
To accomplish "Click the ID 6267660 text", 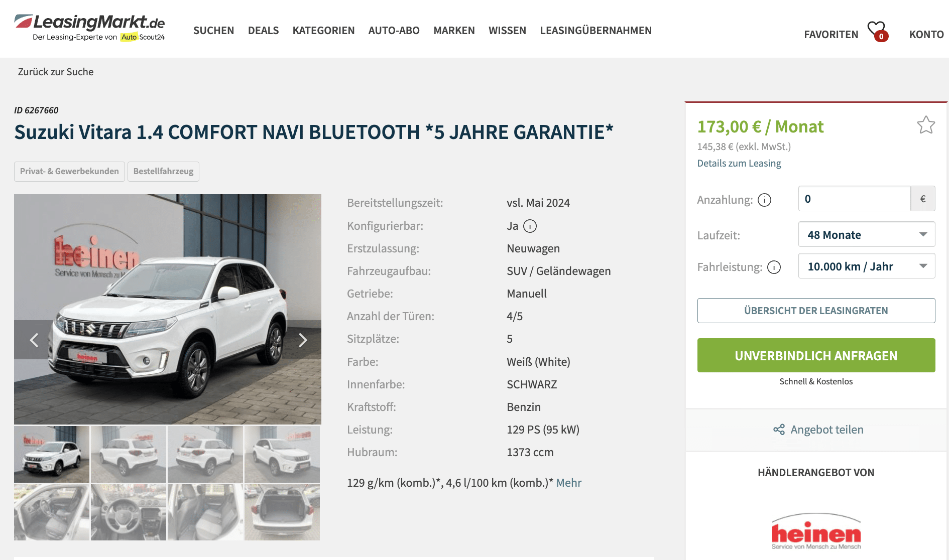I will pyautogui.click(x=36, y=110).
